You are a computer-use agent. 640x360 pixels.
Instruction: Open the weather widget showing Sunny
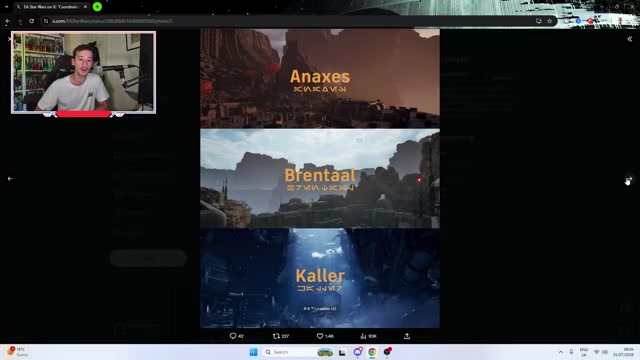[x=17, y=352]
